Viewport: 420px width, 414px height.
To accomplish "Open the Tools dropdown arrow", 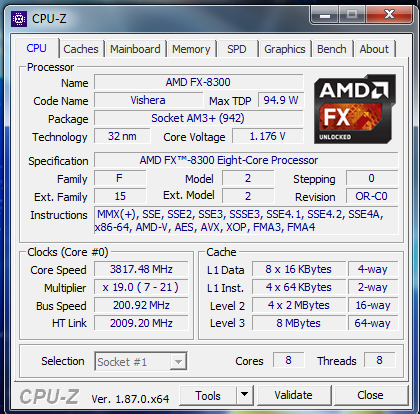I will (x=245, y=395).
